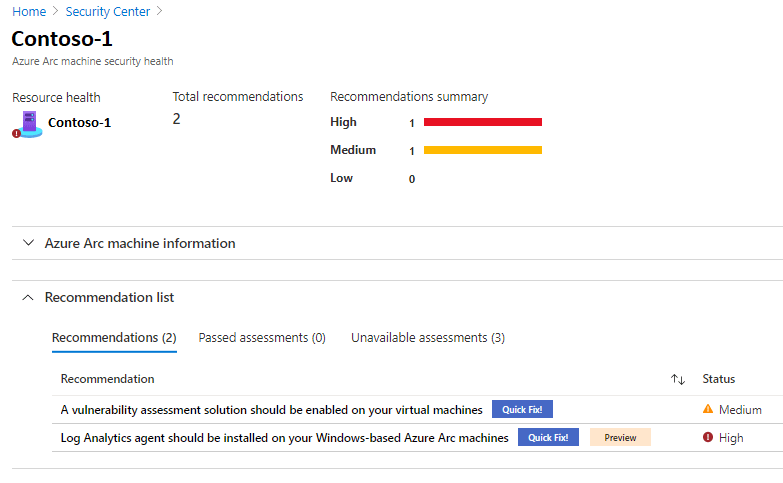Screen dimensions: 783x483
Task: Click the red High severity bar
Action: tap(483, 122)
